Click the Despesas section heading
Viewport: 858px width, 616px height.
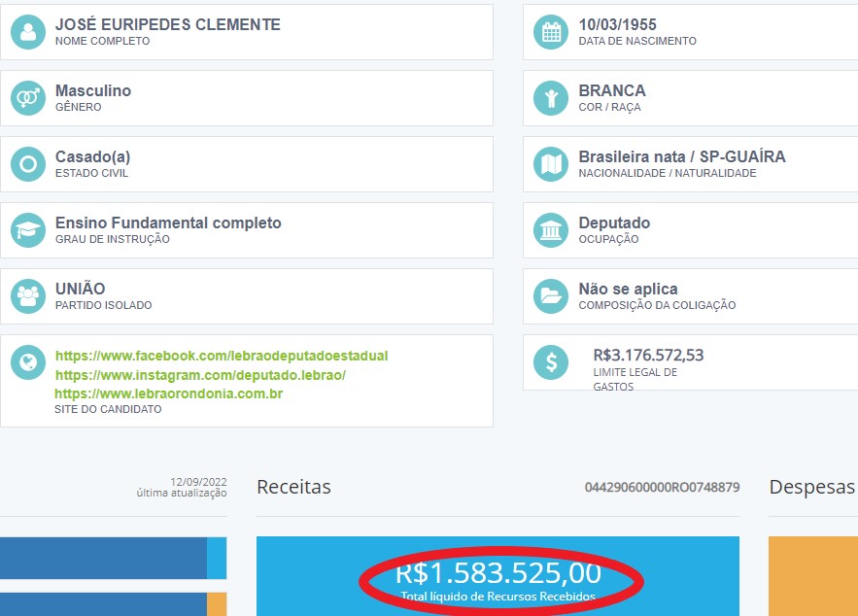[811, 487]
